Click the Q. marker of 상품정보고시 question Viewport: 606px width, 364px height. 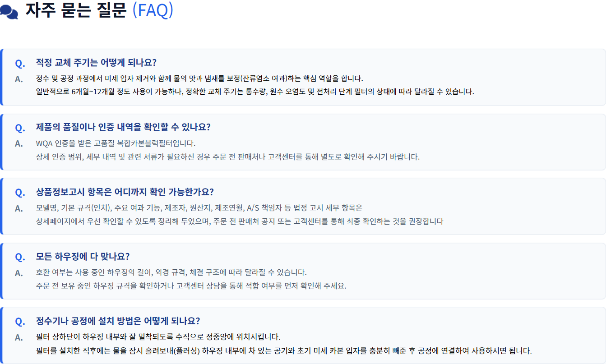20,193
